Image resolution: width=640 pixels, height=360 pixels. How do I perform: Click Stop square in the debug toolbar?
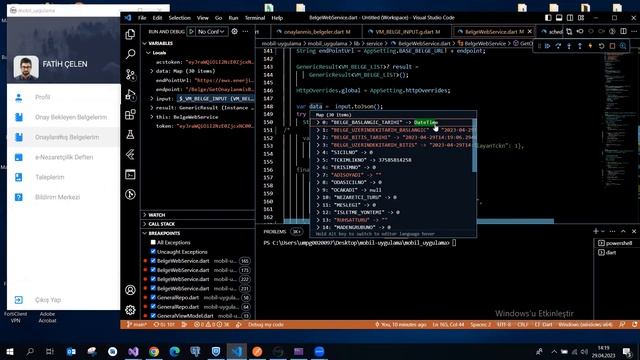[612, 46]
